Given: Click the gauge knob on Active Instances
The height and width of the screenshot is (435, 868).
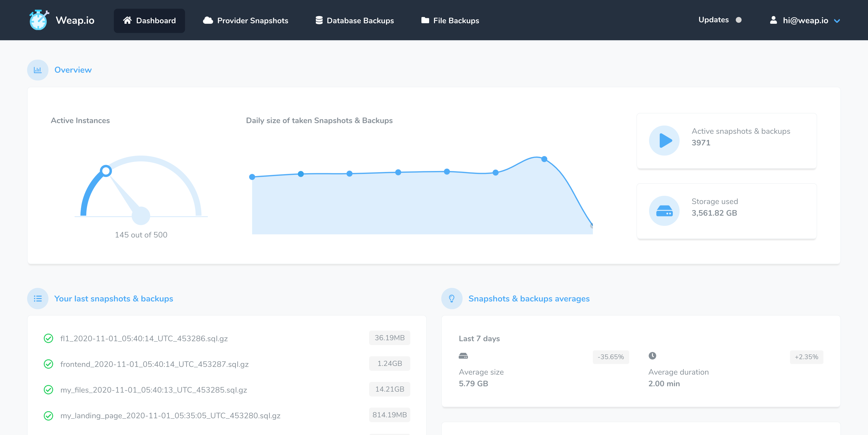Looking at the screenshot, I should tap(106, 171).
